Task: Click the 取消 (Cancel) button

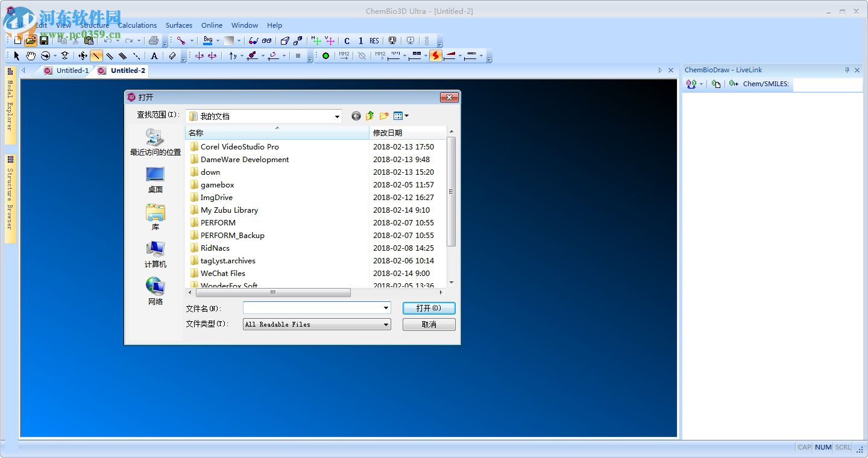Action: [x=429, y=324]
